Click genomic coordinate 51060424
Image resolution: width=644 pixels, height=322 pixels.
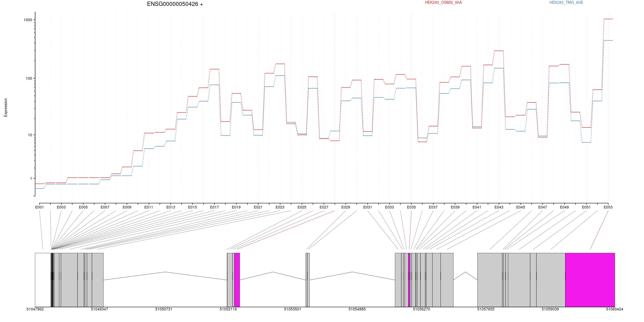[x=615, y=309]
